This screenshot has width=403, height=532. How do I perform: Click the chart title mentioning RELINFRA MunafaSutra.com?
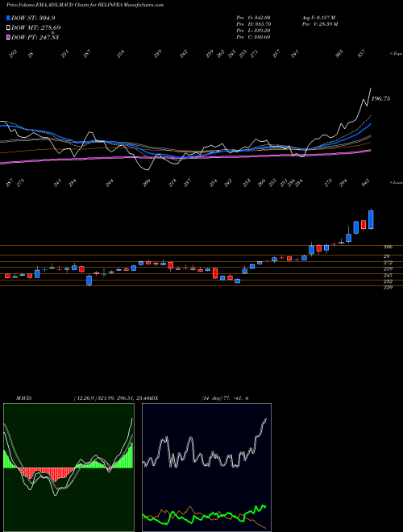coord(85,5)
